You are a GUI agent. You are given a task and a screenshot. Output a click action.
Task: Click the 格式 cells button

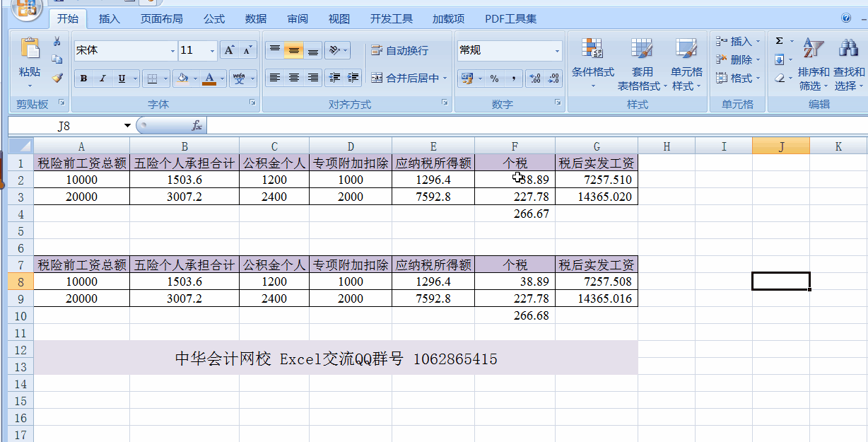pyautogui.click(x=737, y=78)
